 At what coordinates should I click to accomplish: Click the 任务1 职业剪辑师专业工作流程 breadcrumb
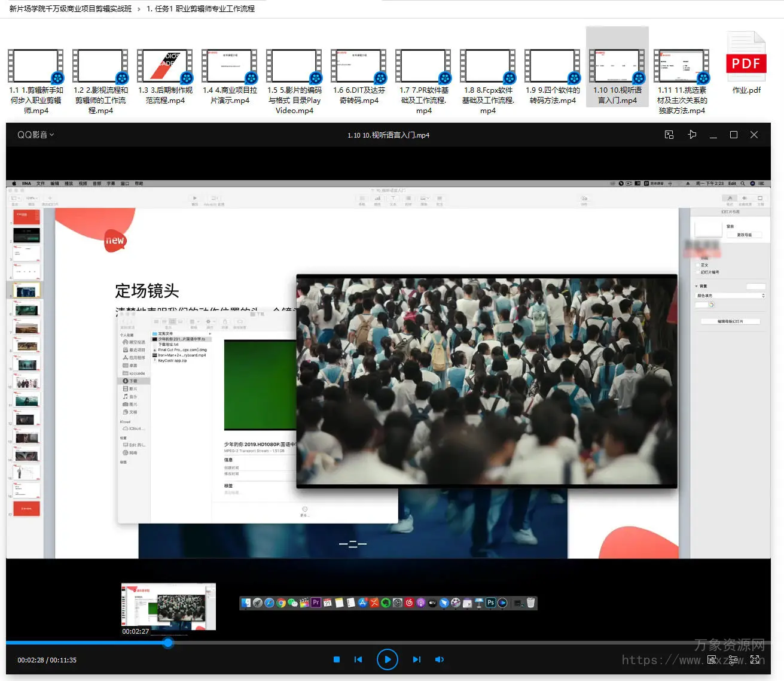pyautogui.click(x=201, y=9)
